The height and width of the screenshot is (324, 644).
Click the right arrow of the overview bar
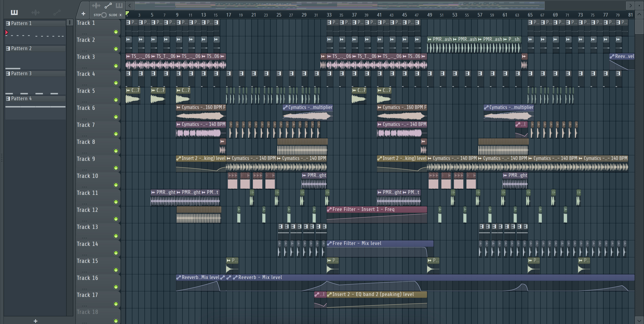point(630,5)
